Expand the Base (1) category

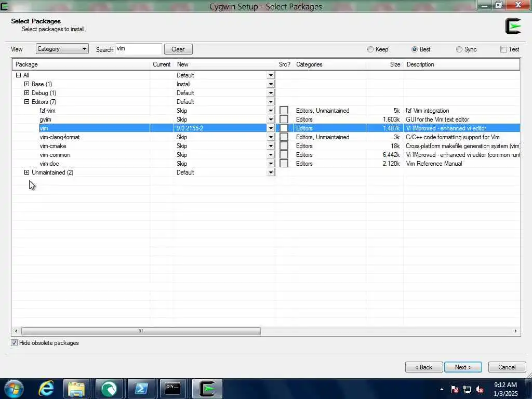click(26, 84)
